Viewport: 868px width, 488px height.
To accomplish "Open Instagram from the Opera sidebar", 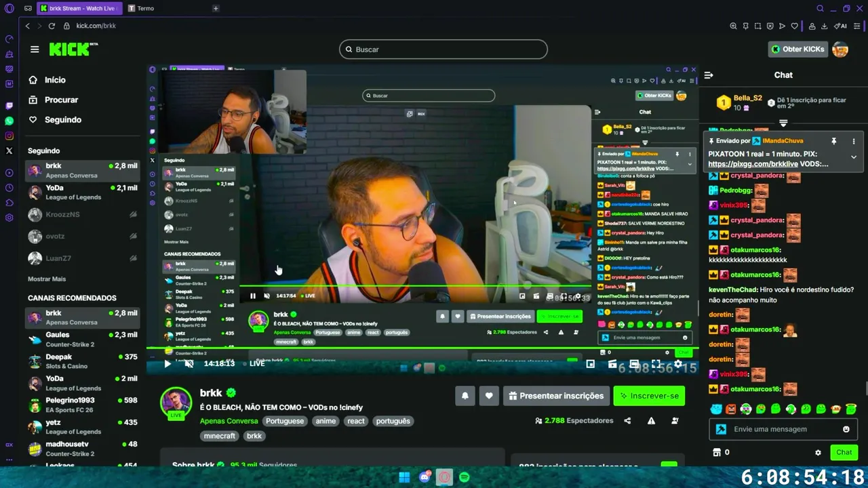I will [x=9, y=136].
